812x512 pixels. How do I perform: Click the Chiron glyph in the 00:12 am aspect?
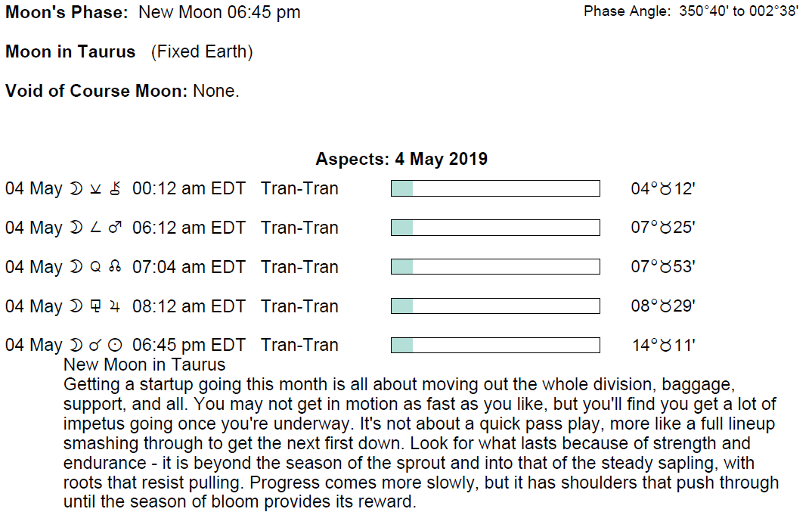[115, 189]
